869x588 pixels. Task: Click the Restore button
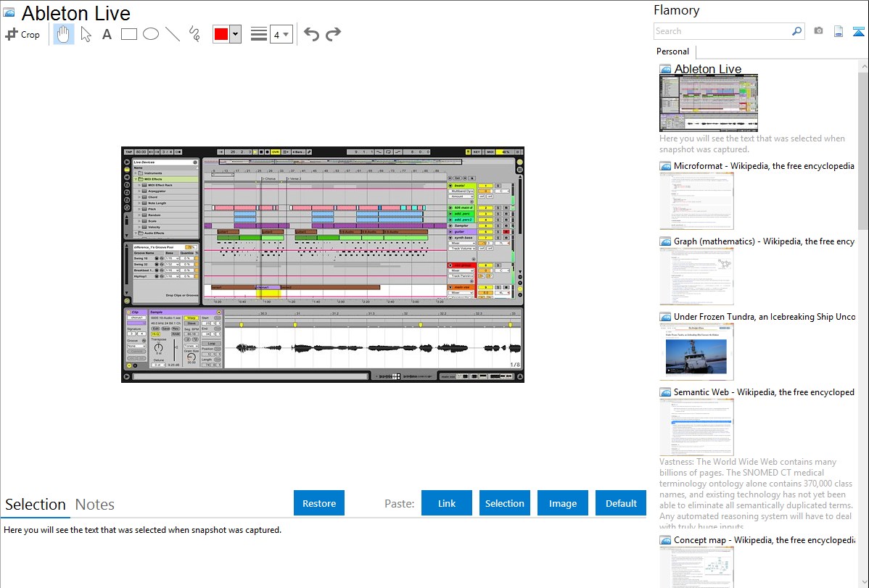(319, 503)
